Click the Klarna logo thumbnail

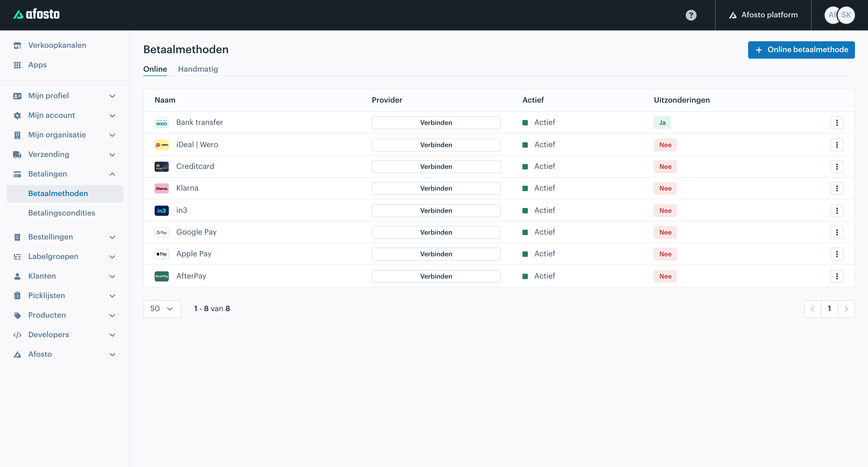coord(161,188)
